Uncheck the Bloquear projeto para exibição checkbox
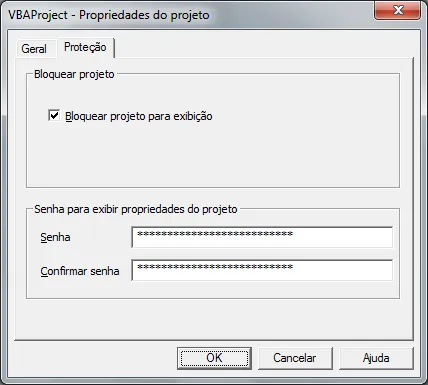The width and height of the screenshot is (428, 385). tap(54, 115)
